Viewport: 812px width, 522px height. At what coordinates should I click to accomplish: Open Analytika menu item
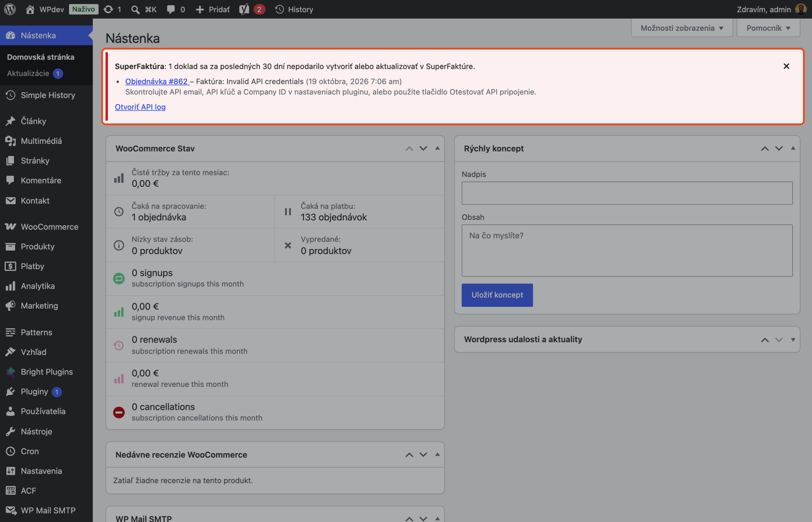46,286
